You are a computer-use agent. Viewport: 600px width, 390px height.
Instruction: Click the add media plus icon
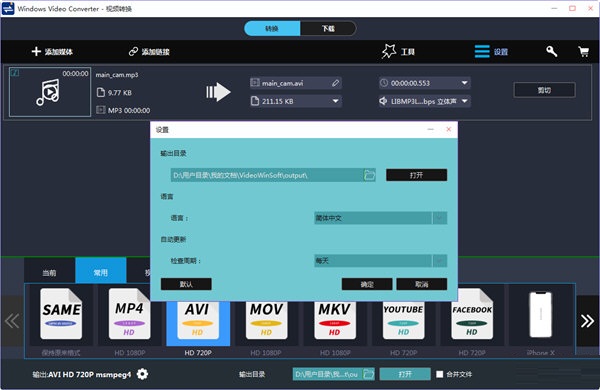pyautogui.click(x=36, y=51)
